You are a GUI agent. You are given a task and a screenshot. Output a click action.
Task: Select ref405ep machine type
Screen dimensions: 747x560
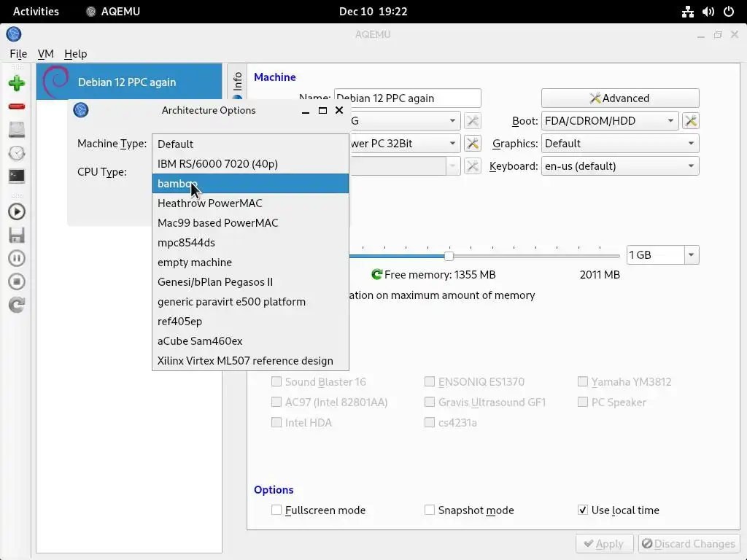coord(251,322)
